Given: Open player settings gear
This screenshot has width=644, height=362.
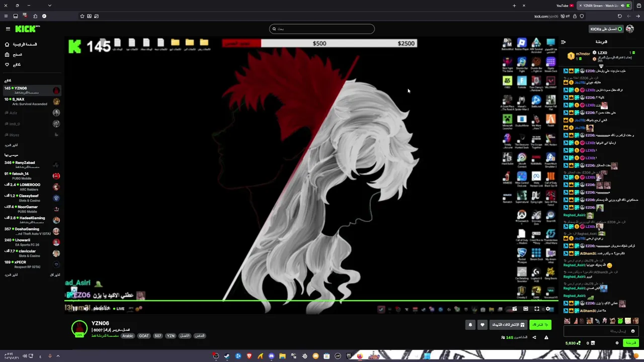Looking at the screenshot, I should click(x=548, y=309).
